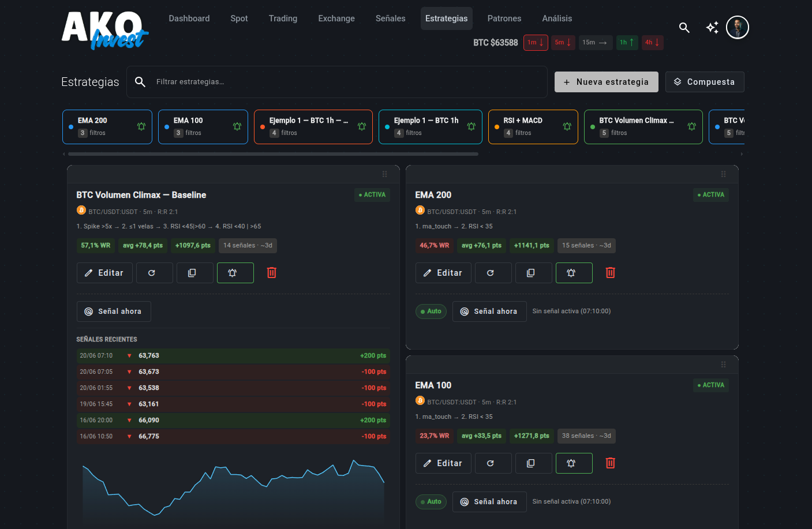
Task: Delete the BTC Volumen Climax — Baseline strategy
Action: tap(272, 273)
